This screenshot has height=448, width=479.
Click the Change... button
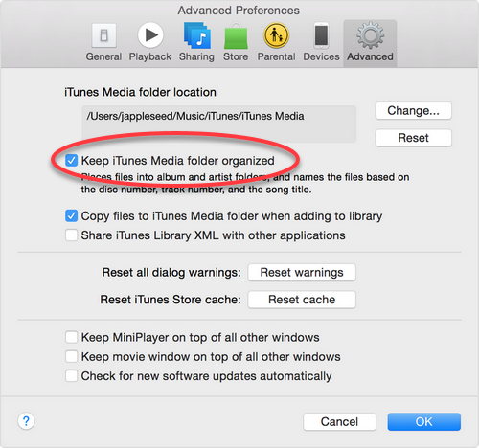(414, 111)
